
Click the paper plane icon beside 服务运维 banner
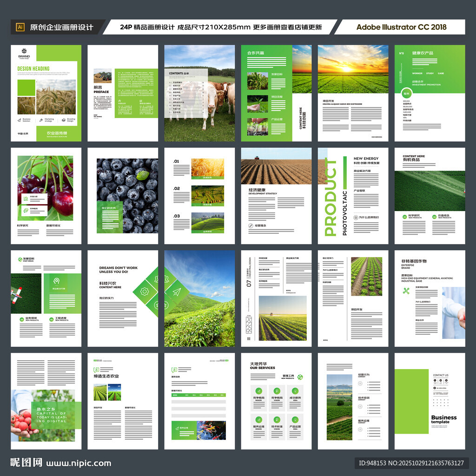177,428
